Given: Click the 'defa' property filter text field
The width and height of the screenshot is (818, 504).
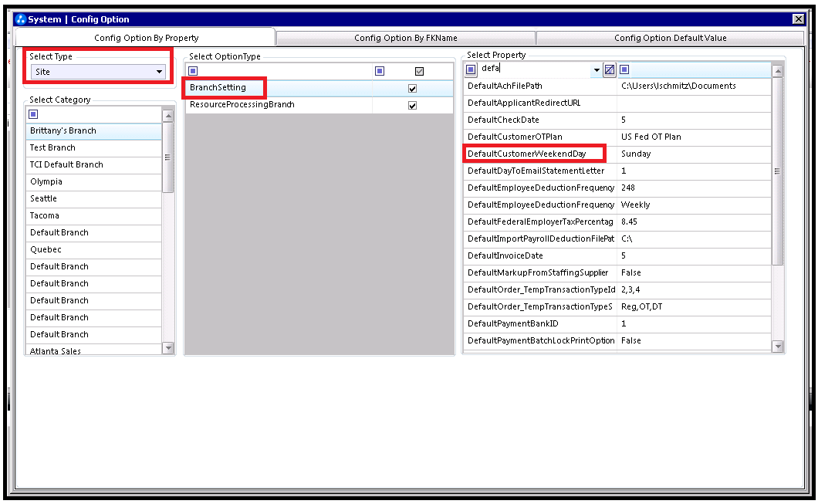Looking at the screenshot, I should 534,69.
